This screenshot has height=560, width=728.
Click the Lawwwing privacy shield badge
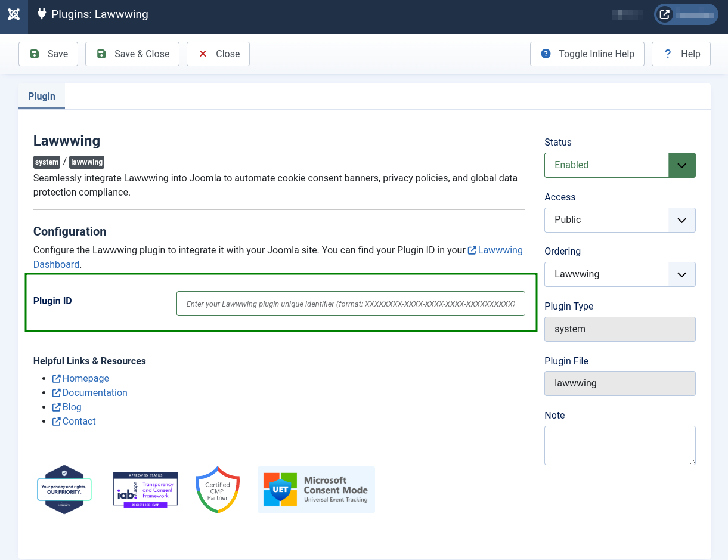(64, 489)
